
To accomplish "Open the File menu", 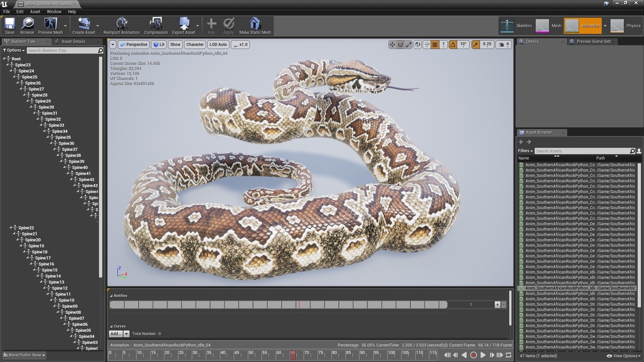I will 7,12.
